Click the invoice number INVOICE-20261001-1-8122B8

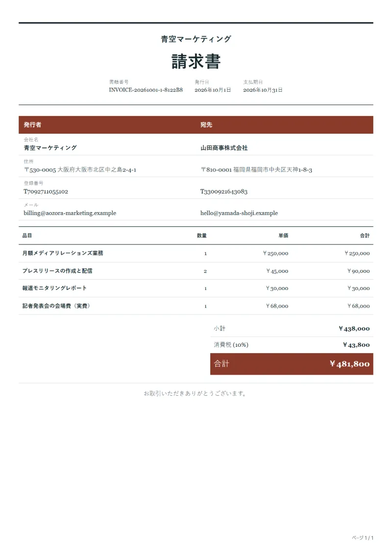click(146, 90)
